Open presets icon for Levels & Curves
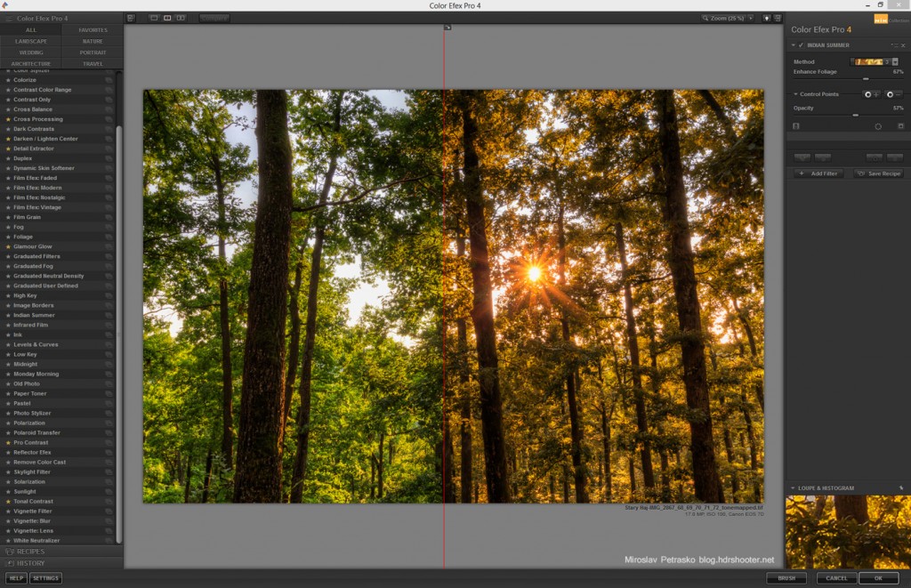 [x=109, y=344]
